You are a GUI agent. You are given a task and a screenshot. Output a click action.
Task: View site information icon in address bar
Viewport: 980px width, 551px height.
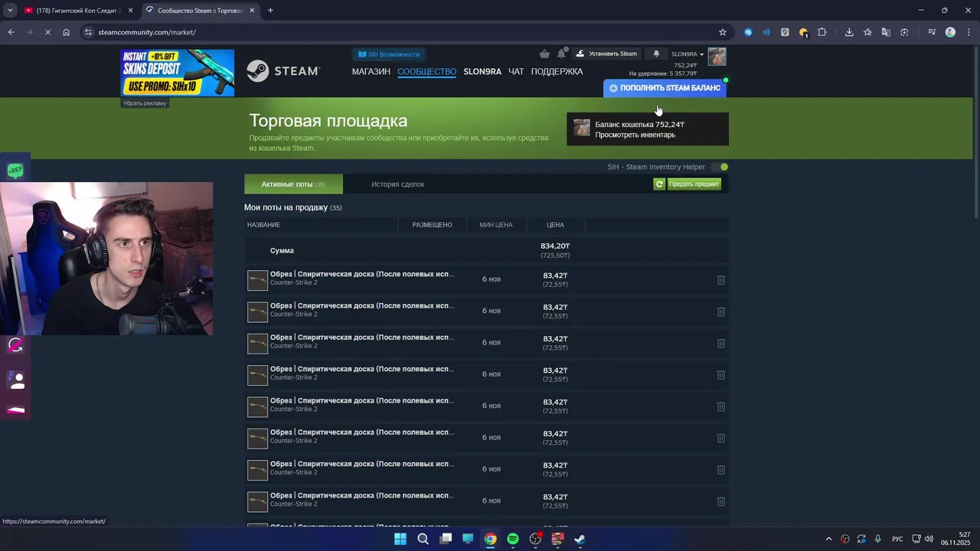click(89, 32)
